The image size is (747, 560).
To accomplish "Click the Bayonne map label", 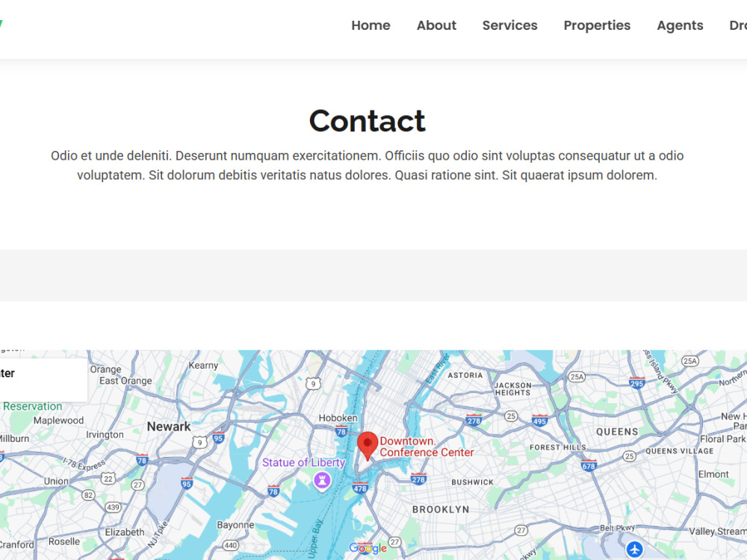I will (x=235, y=525).
